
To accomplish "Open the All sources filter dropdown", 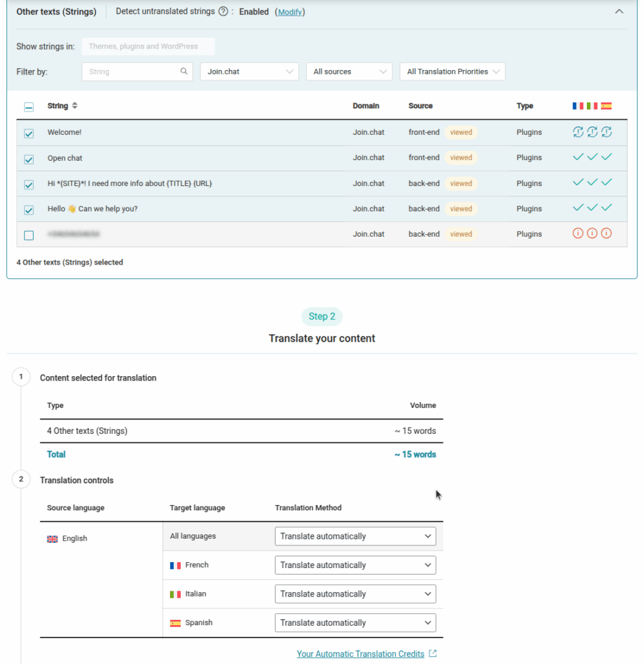I will coord(349,72).
